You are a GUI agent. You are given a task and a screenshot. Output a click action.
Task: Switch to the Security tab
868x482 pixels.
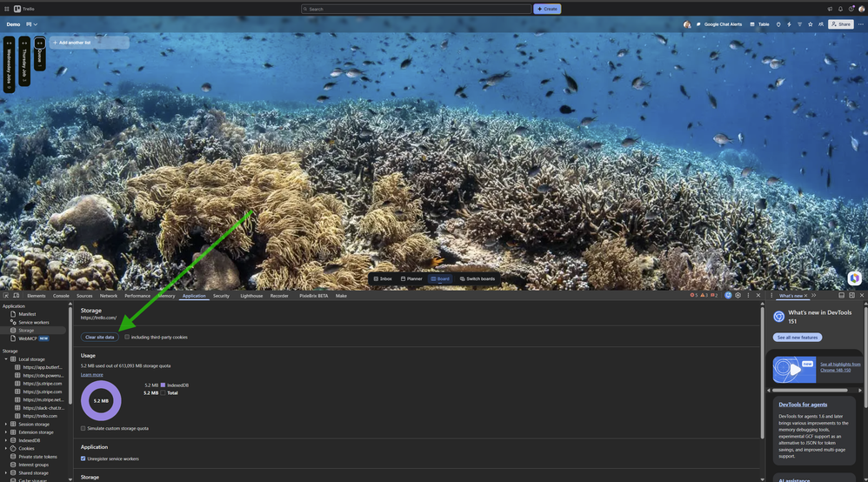pos(221,296)
